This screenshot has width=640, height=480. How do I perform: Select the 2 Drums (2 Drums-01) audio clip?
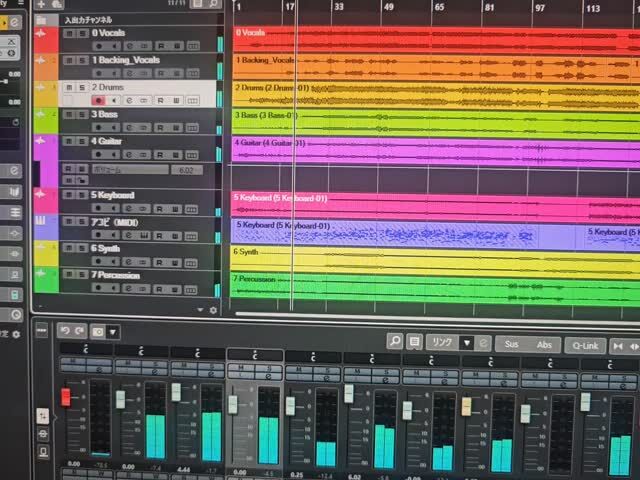tap(436, 96)
